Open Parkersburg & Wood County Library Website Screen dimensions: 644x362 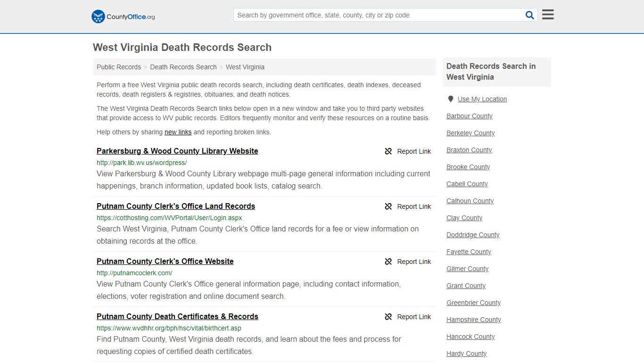pos(177,151)
